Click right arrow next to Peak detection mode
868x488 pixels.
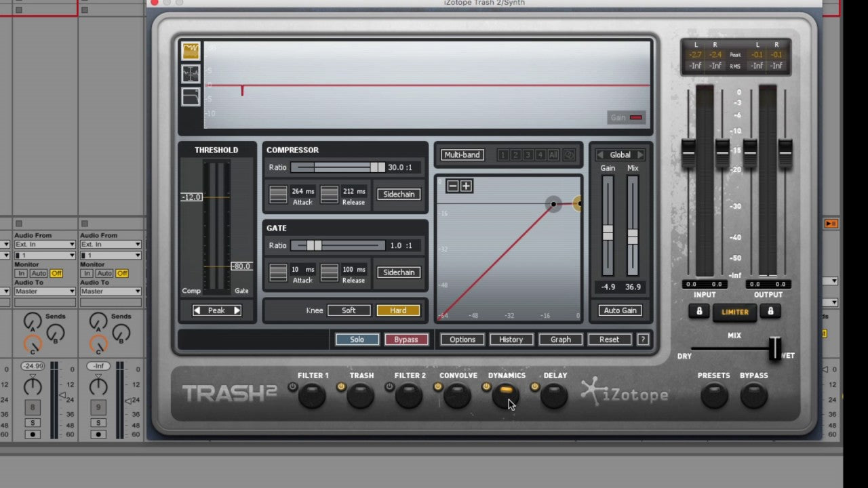tap(237, 310)
